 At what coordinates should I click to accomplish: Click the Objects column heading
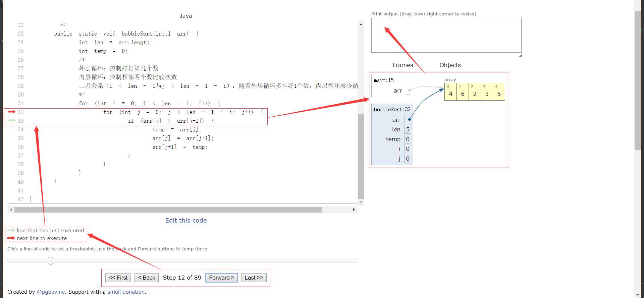click(x=450, y=65)
